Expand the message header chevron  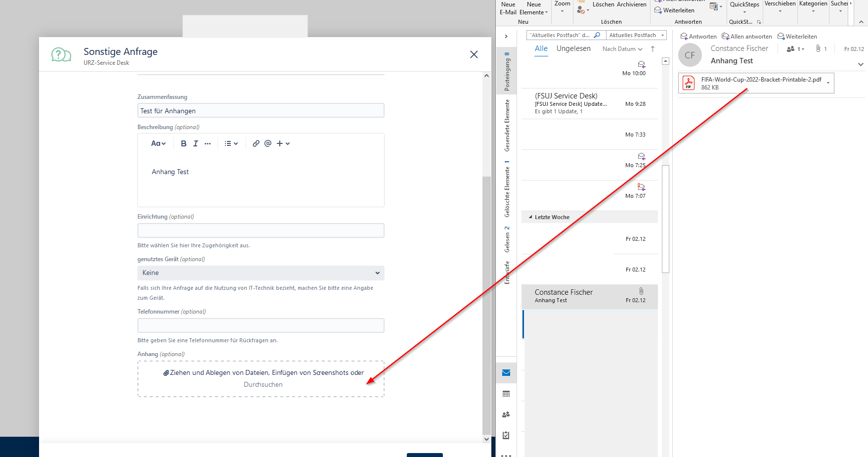(861, 64)
